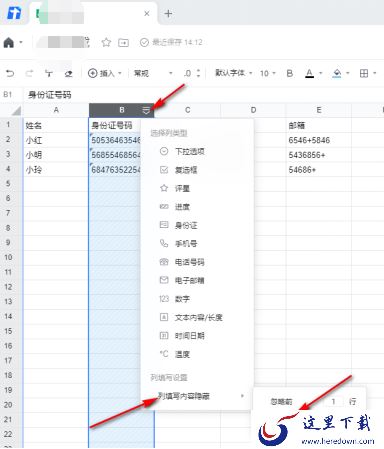Apply the fill color bucket
Image resolution: width=384 pixels, height=449 pixels.
(x=337, y=73)
